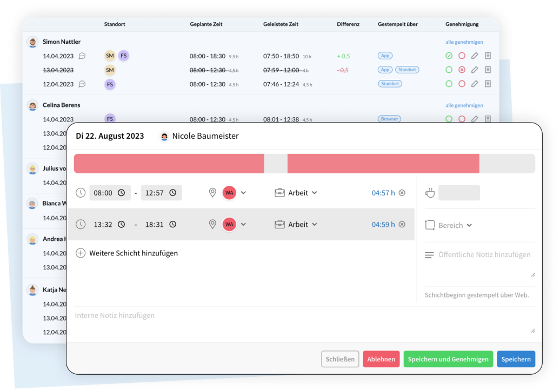Click the coffee cup break icon

coord(430,193)
